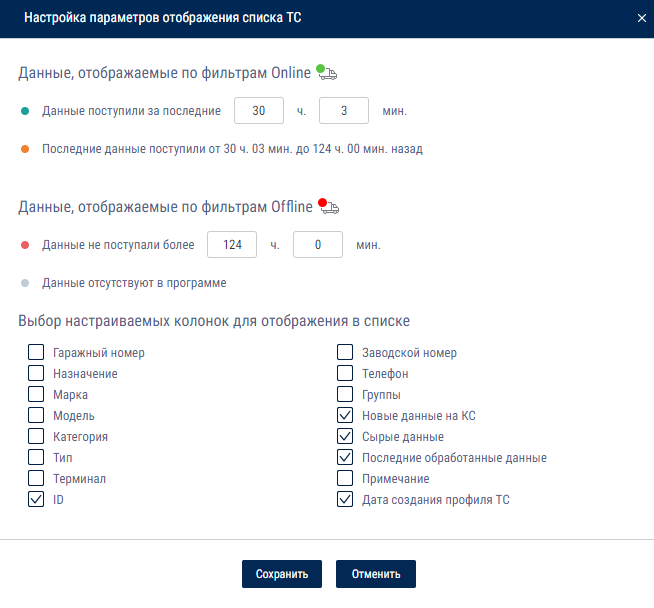Click the Сохранить button
The width and height of the screenshot is (654, 608).
pyautogui.click(x=282, y=574)
